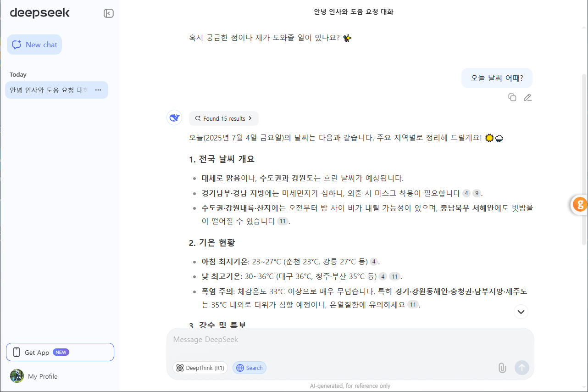Open My Profile avatar picture
This screenshot has width=588, height=392.
pyautogui.click(x=17, y=376)
